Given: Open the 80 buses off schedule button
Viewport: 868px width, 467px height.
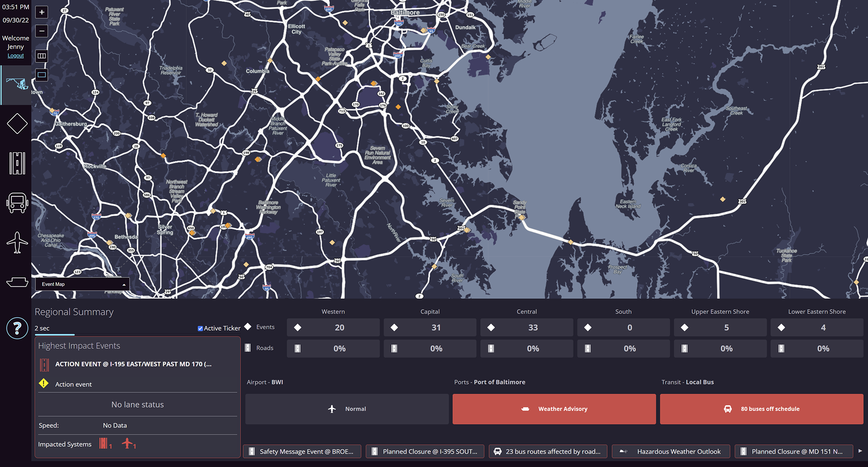Looking at the screenshot, I should coord(761,409).
